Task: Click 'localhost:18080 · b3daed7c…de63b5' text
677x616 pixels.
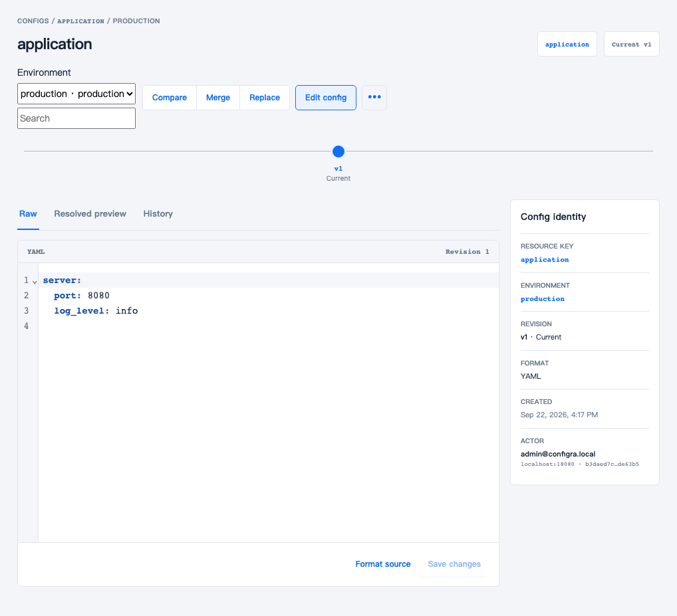Action: pyautogui.click(x=579, y=464)
